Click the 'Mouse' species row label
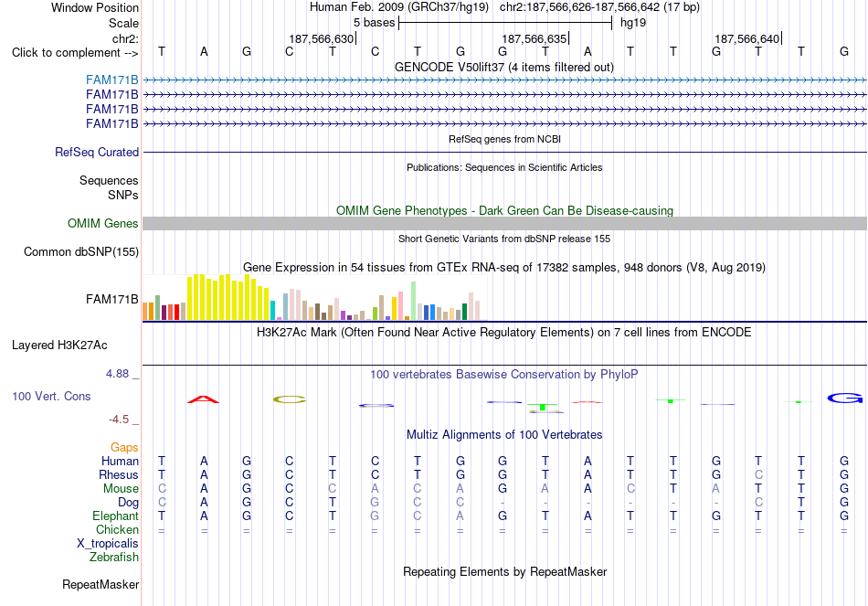Image resolution: width=868 pixels, height=606 pixels. click(x=121, y=489)
